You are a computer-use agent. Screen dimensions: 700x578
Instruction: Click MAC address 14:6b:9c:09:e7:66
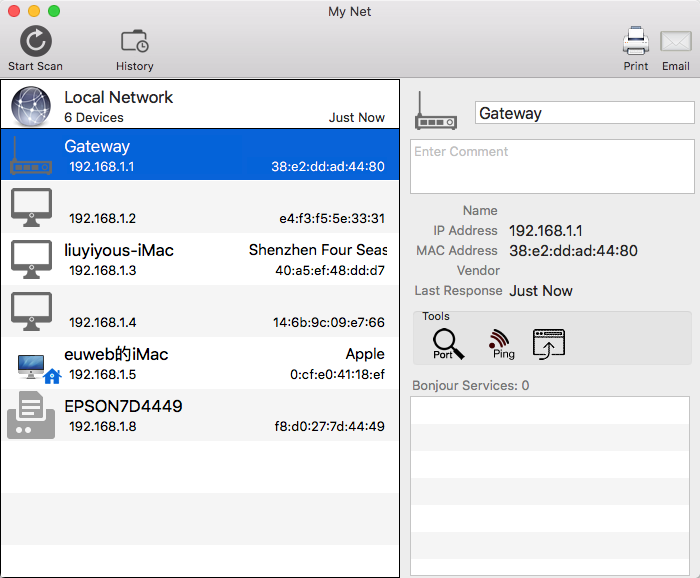pos(329,322)
